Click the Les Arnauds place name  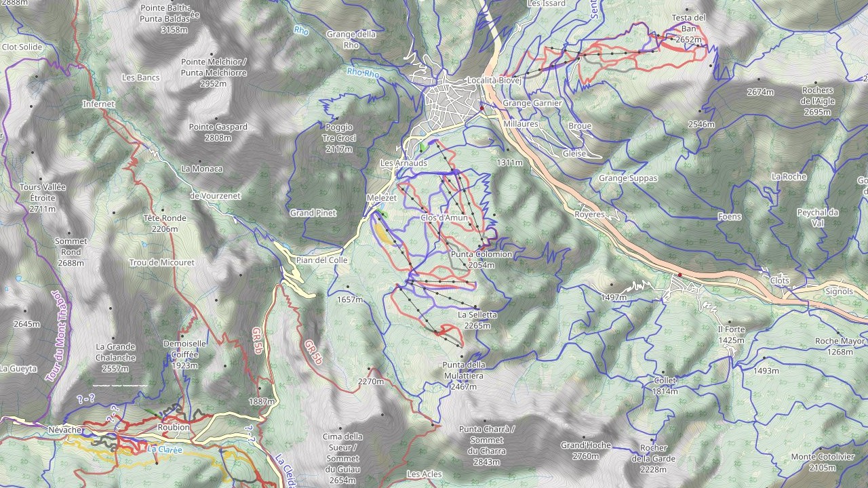(x=403, y=163)
